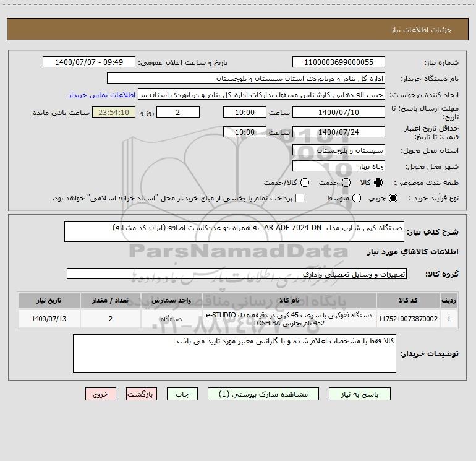Select the خدمت radio button

tap(346, 183)
